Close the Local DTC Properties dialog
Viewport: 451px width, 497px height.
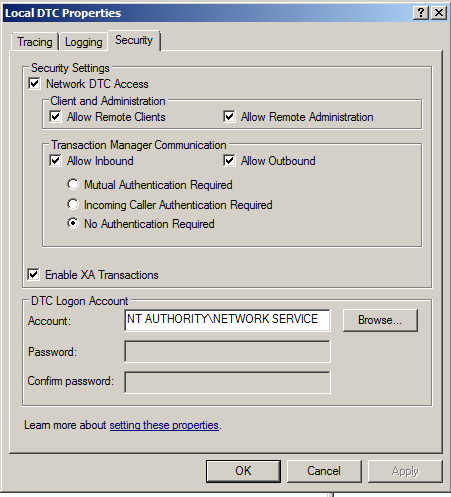tap(439, 13)
